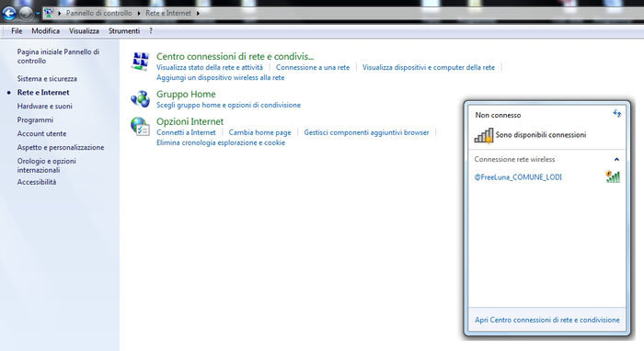Open Apri Centro connessioni di rete e condivisione
Viewport: 644px width, 351px height.
547,320
